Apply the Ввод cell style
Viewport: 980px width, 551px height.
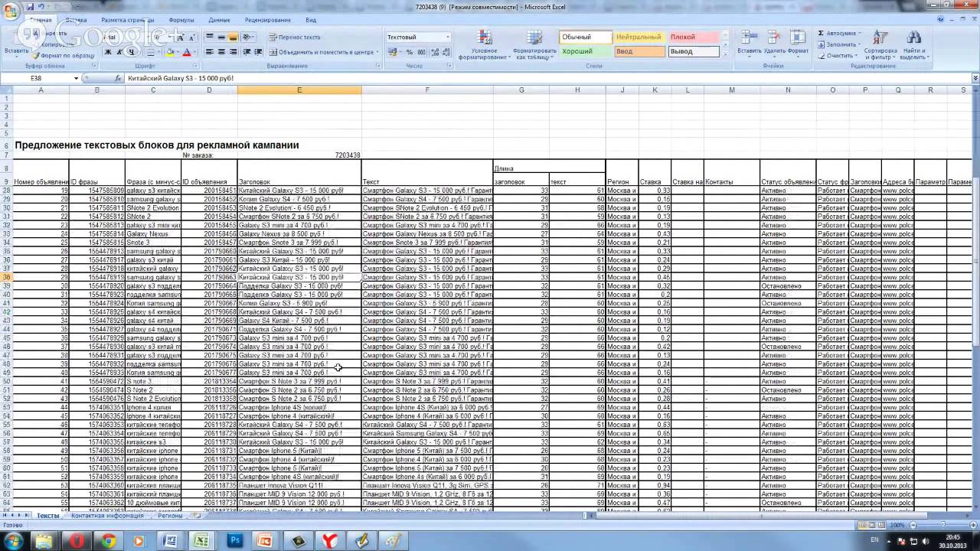(x=639, y=51)
